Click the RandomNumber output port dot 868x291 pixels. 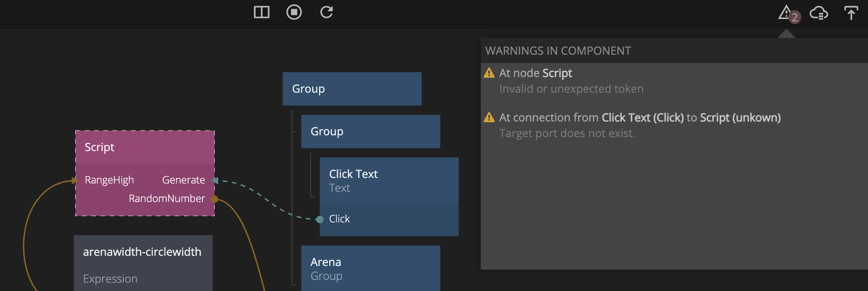tap(214, 199)
